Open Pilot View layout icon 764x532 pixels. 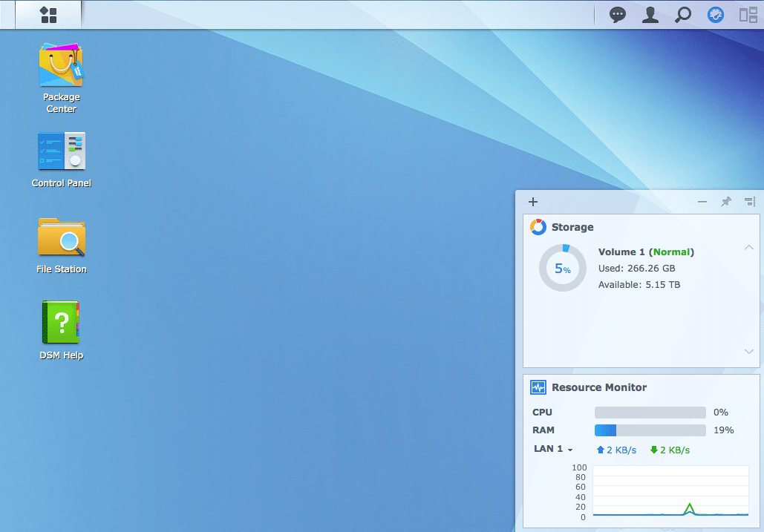(748, 15)
